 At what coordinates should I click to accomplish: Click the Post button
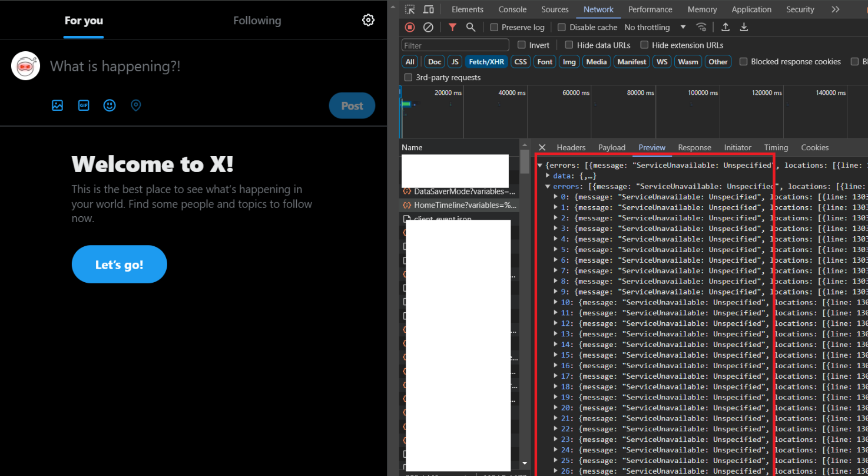coord(352,105)
